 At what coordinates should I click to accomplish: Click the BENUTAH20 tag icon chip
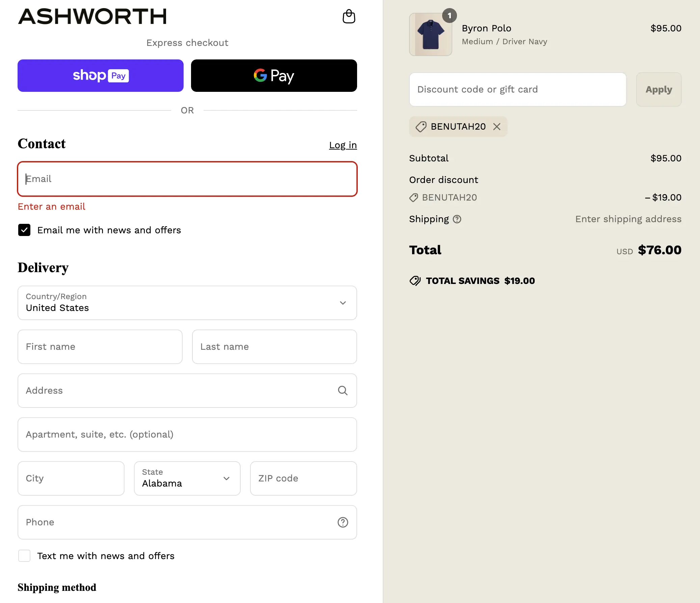click(x=421, y=127)
